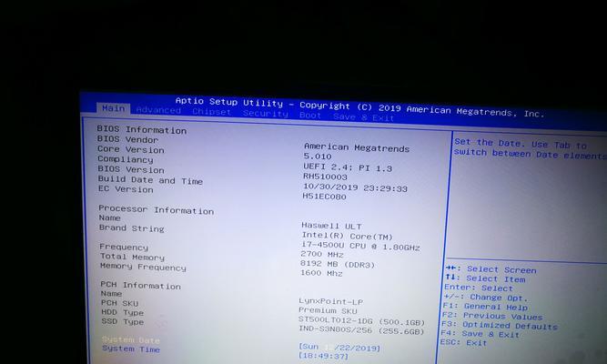This screenshot has width=607, height=364.
Task: Click the Frequency label
Action: click(124, 247)
